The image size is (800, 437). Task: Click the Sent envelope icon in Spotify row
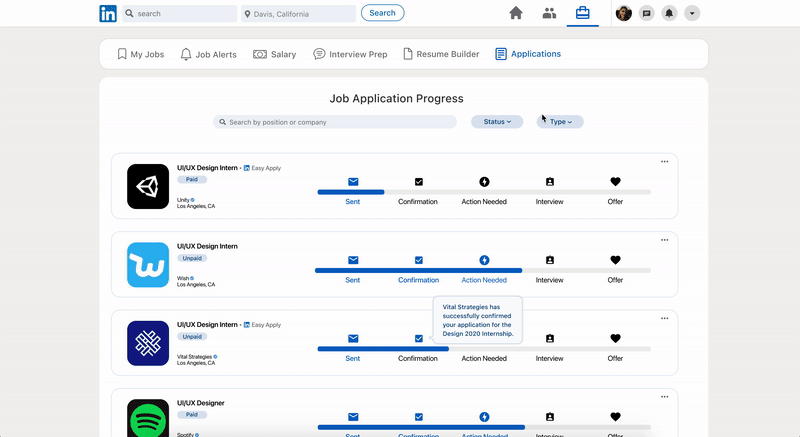point(353,417)
